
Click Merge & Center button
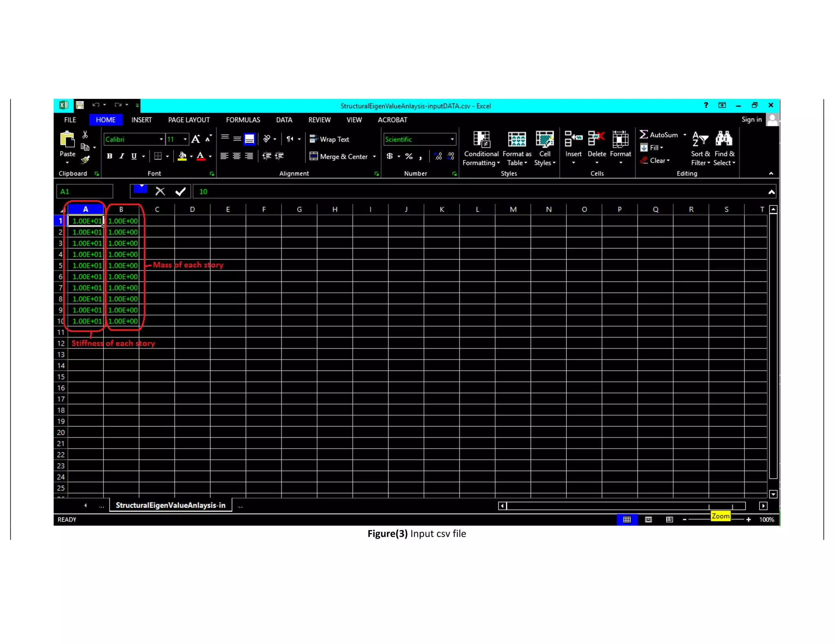tap(339, 157)
